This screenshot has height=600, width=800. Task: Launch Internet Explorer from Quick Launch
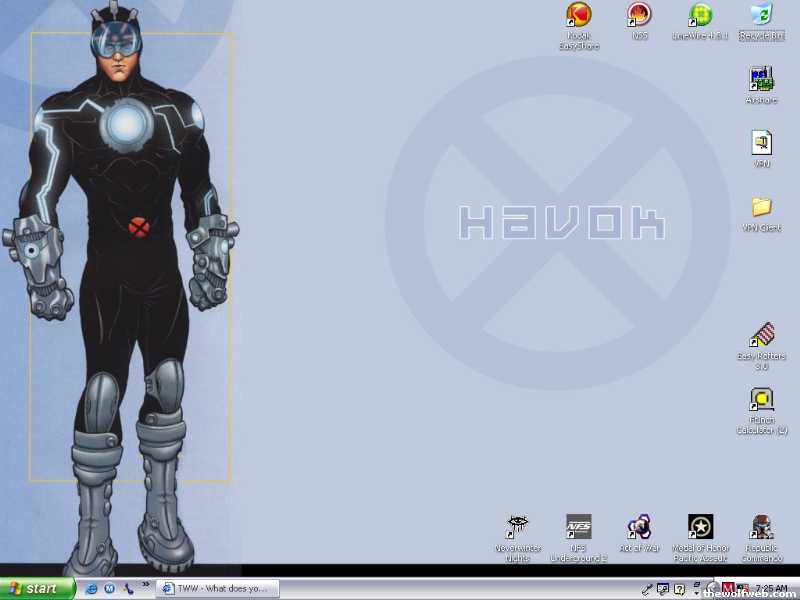[92, 589]
